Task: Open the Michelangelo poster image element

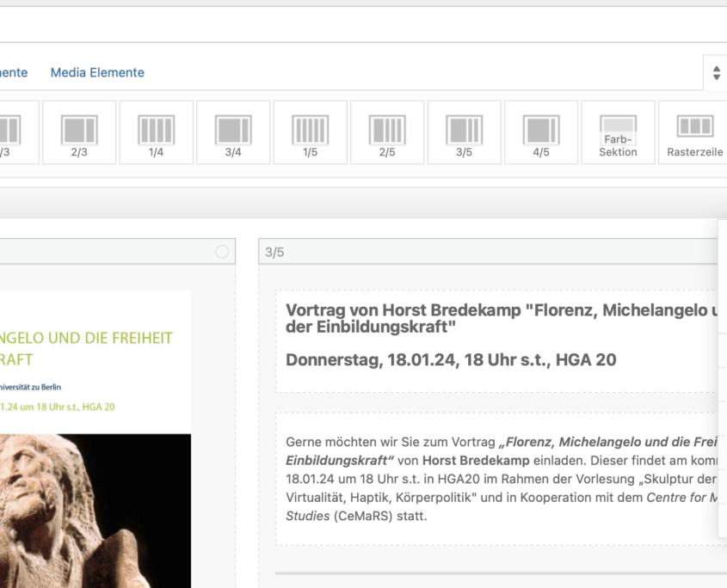Action: pyautogui.click(x=95, y=439)
